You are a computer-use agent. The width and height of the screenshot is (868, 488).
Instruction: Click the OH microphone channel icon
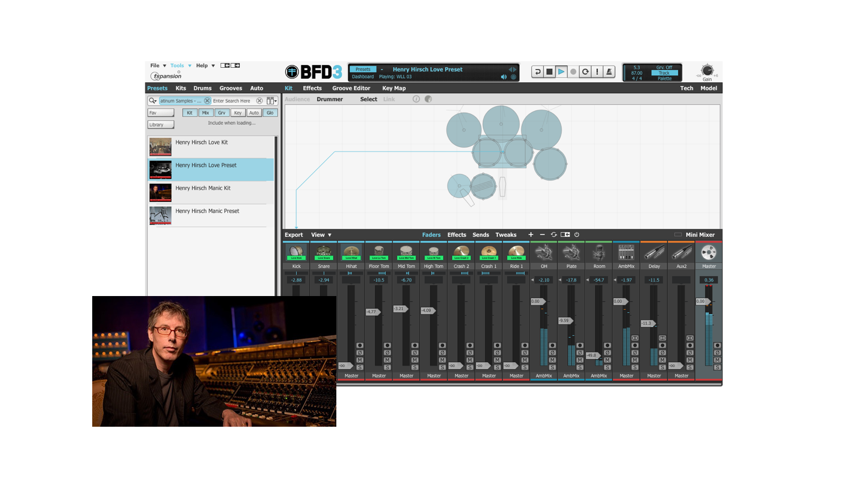pos(544,252)
